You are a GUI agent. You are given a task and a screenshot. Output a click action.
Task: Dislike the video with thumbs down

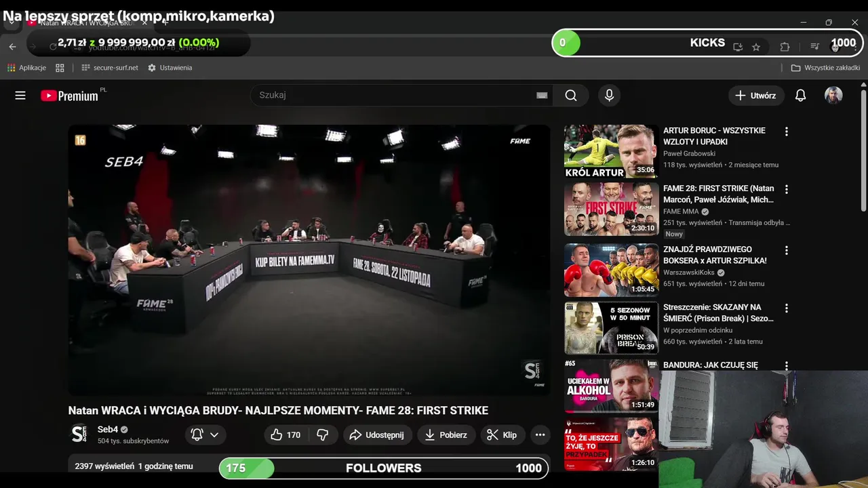(323, 435)
